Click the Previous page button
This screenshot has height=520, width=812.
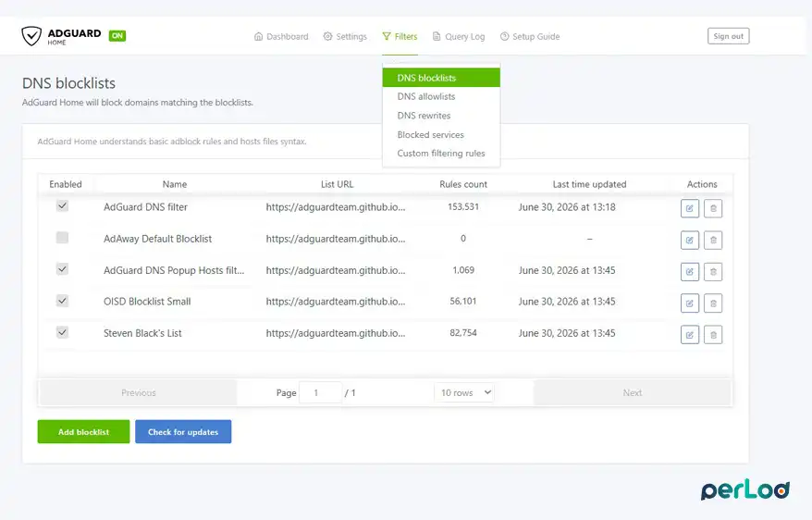[x=139, y=392]
